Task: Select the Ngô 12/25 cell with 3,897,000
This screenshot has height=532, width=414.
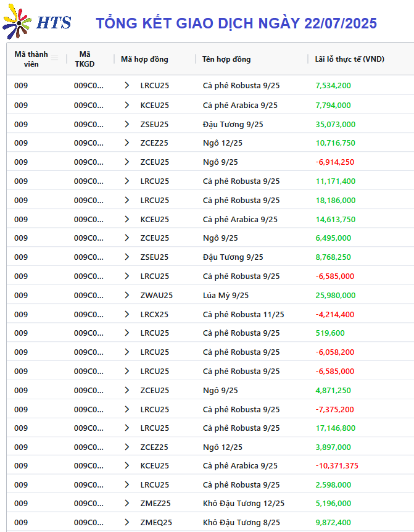Action: click(223, 447)
